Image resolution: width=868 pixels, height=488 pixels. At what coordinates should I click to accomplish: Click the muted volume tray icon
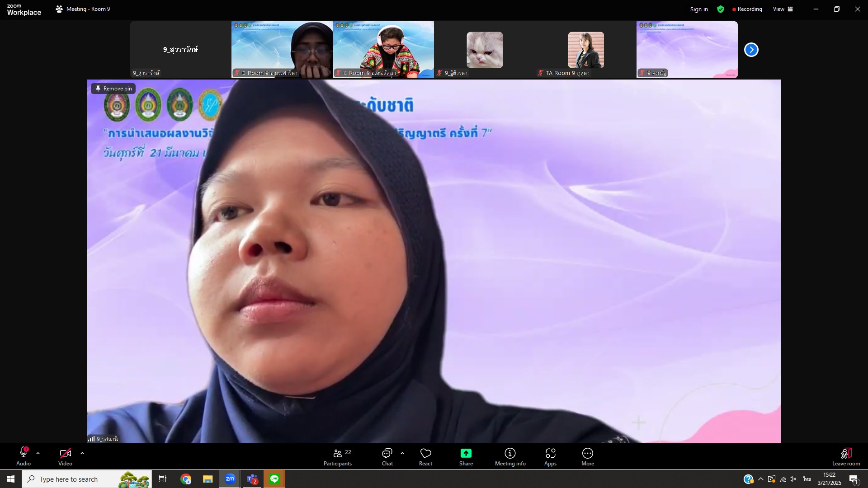(x=793, y=479)
